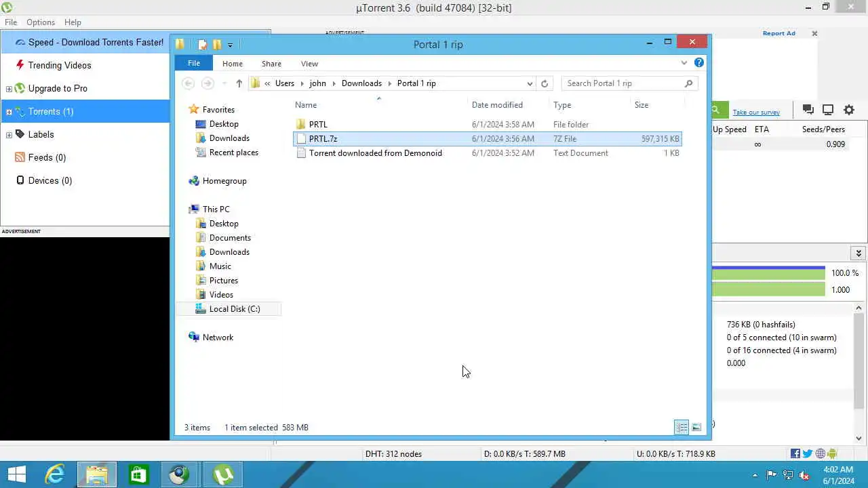The image size is (868, 488).
Task: Click the Explorer properties quick access icon
Action: [202, 45]
